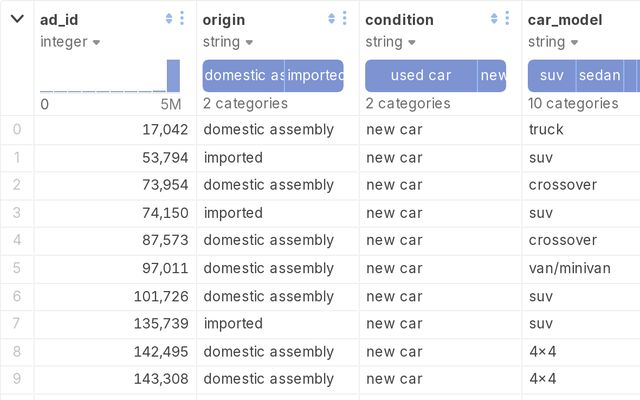Open the ad_id column options menu
Image resolution: width=640 pixels, height=400 pixels.
(x=182, y=19)
